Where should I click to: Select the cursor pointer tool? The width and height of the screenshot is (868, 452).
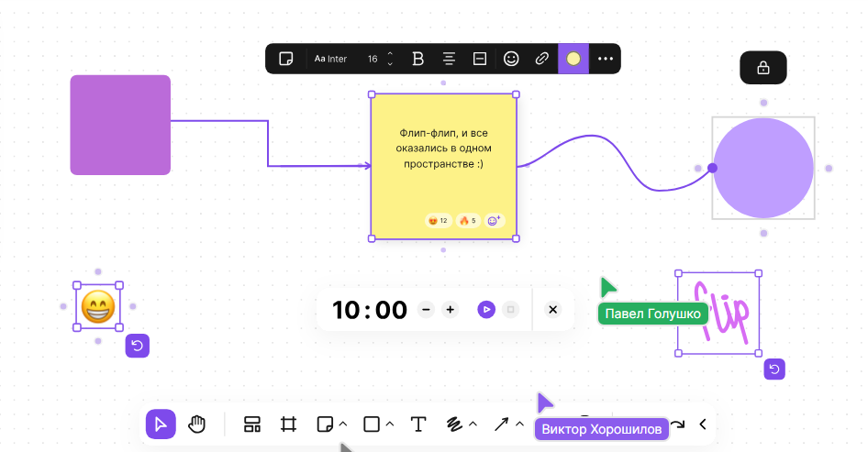(161, 424)
